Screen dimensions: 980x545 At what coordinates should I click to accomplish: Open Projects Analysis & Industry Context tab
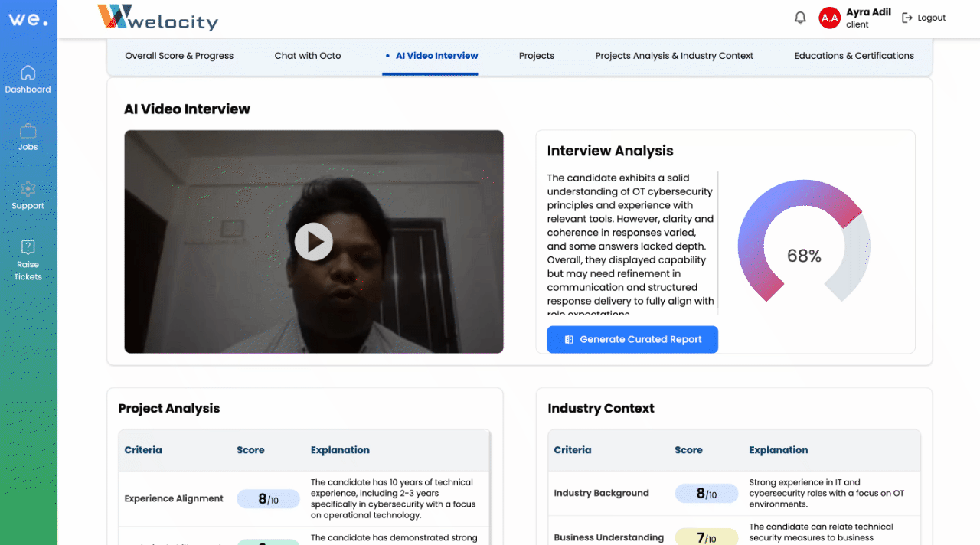tap(674, 56)
